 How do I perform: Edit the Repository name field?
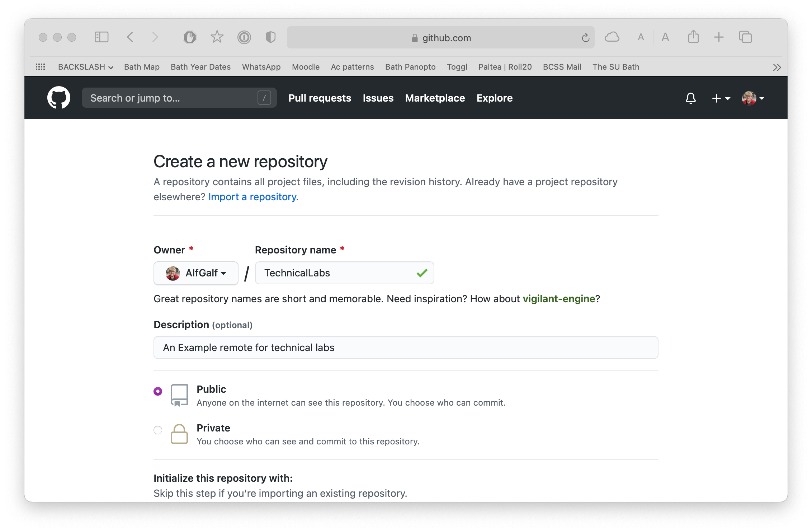(344, 273)
